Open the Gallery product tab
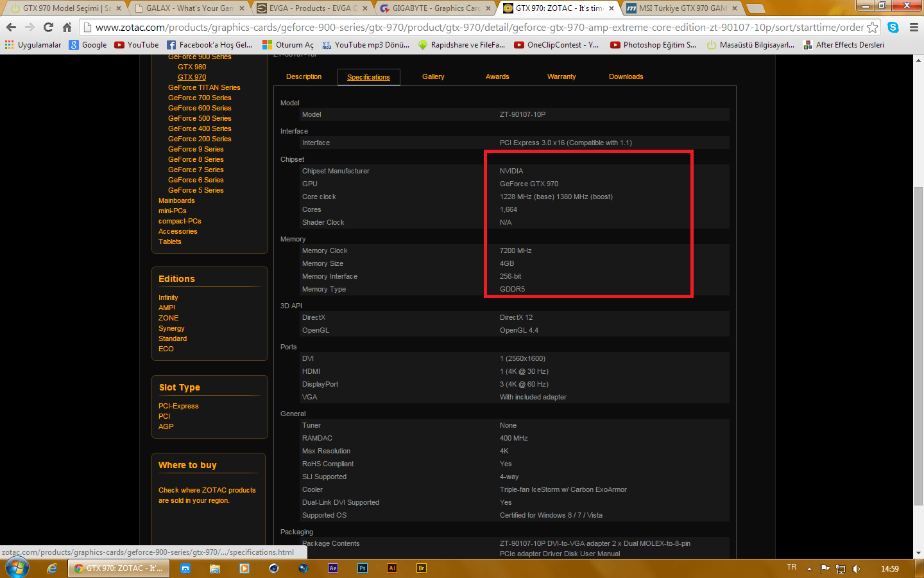The height and width of the screenshot is (578, 924). pos(433,76)
